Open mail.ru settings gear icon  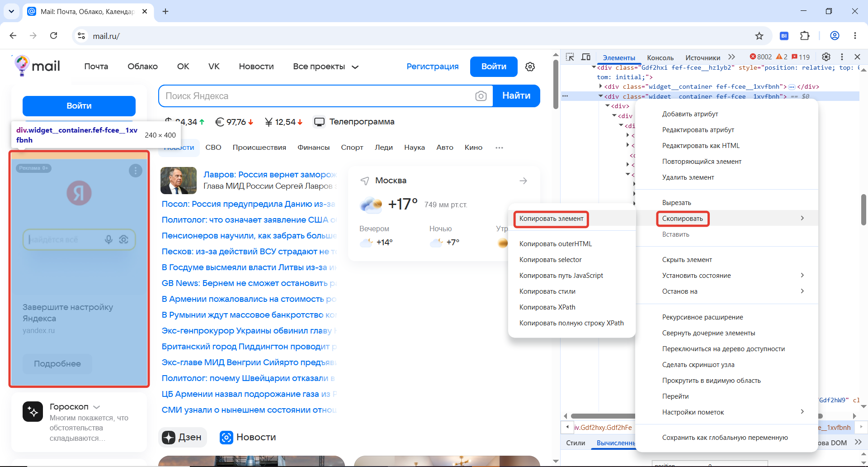[x=530, y=67]
